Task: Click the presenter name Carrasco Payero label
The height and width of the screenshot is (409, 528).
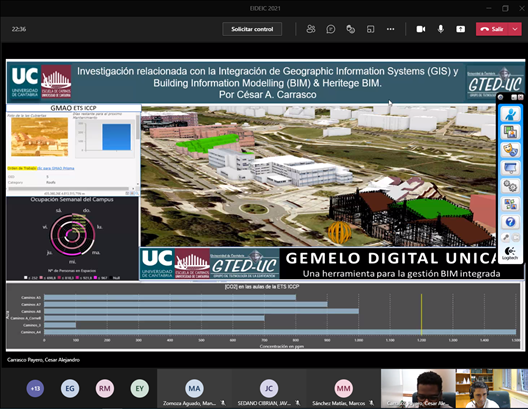Action: [x=43, y=360]
